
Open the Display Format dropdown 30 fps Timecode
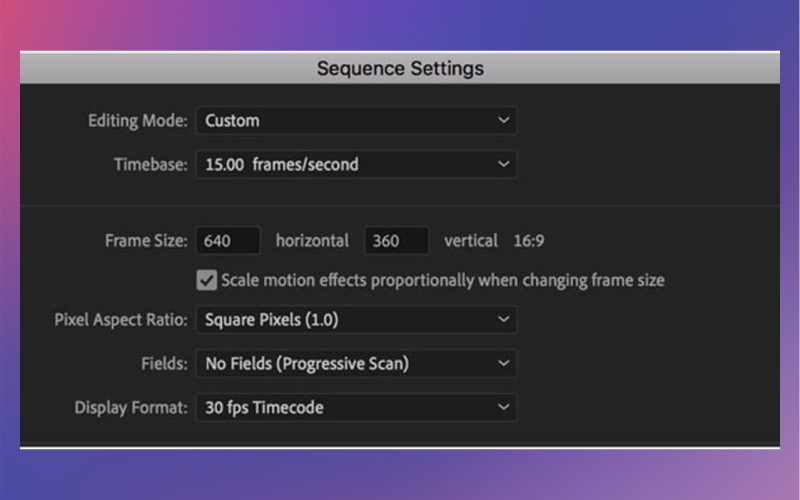click(x=356, y=407)
